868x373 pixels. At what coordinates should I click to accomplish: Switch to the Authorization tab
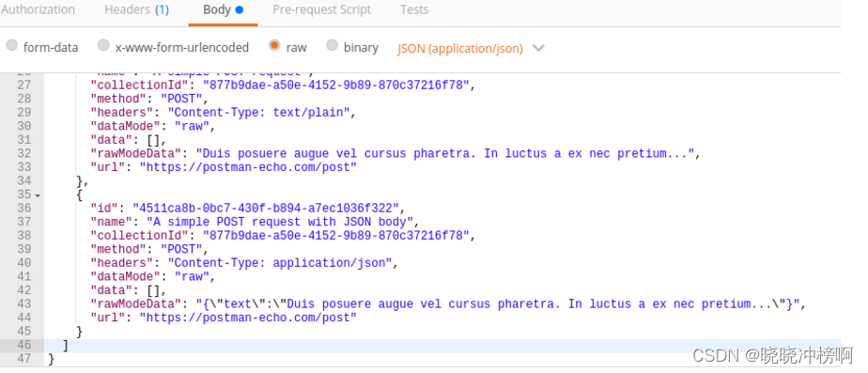pyautogui.click(x=38, y=10)
